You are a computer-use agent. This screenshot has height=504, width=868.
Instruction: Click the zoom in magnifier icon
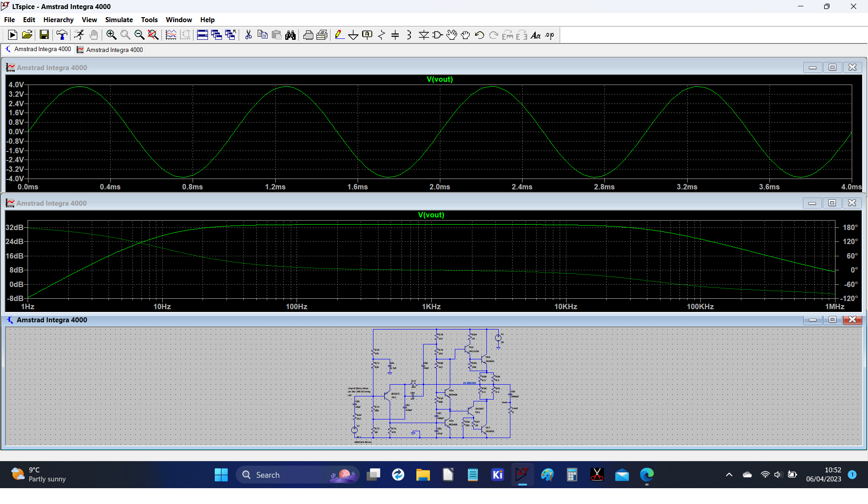pos(111,35)
